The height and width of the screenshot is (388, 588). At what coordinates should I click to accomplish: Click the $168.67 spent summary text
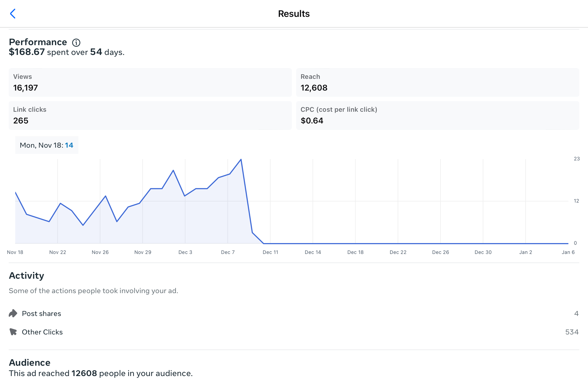(67, 52)
